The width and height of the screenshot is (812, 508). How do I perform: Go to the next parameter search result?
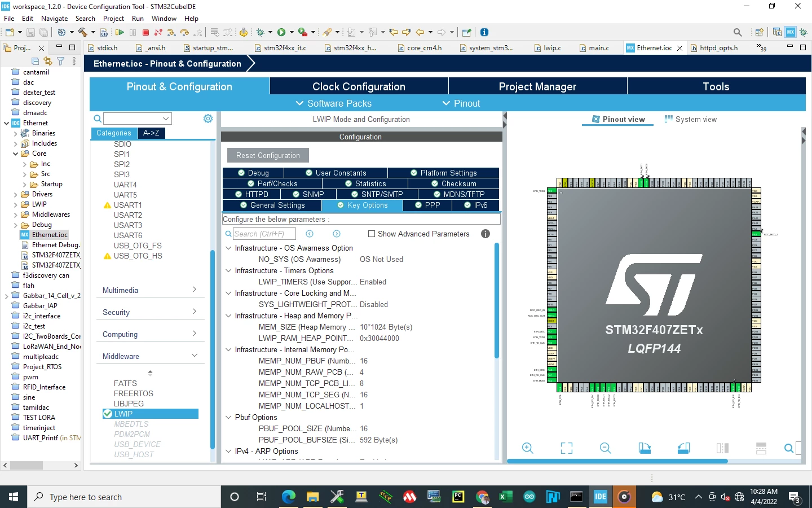[x=337, y=234]
